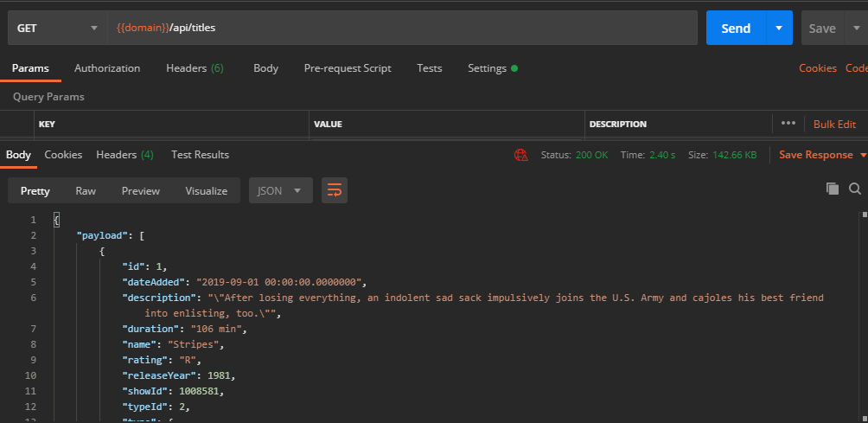Open the Authorization tab
The height and width of the screenshot is (423, 868).
[107, 68]
